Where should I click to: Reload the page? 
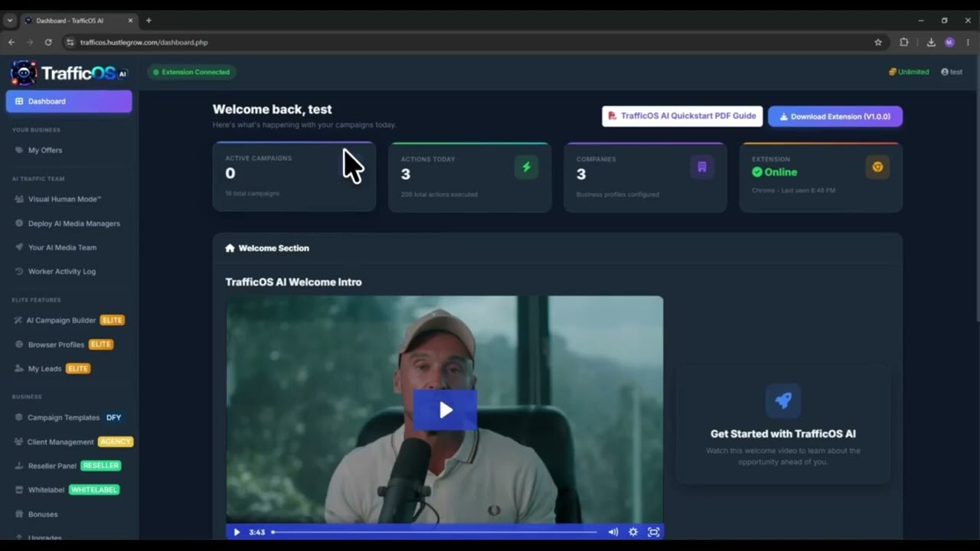pos(48,42)
